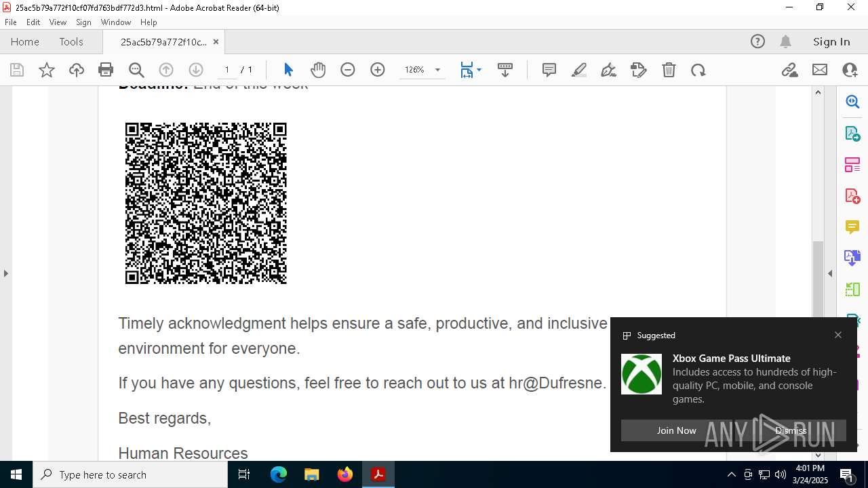868x488 pixels.
Task: Star this file as a favorite
Action: [47, 70]
